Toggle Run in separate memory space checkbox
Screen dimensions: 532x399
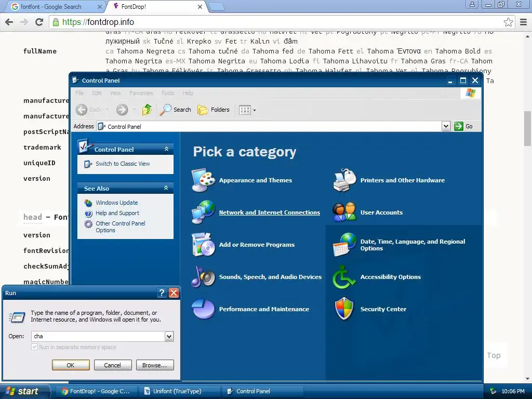(35, 347)
